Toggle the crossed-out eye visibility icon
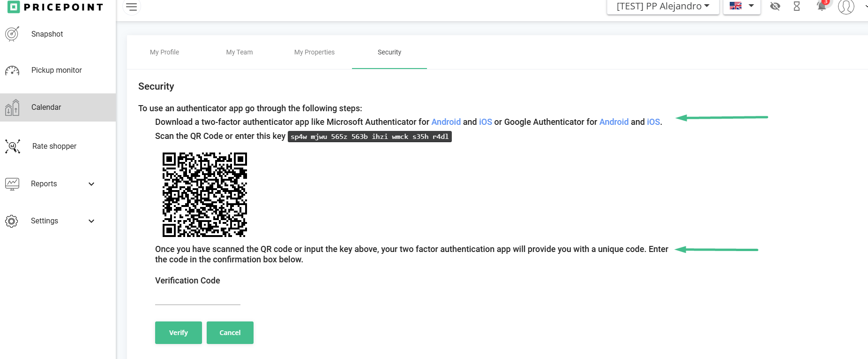Screen dimensions: 868x359 coord(775,6)
